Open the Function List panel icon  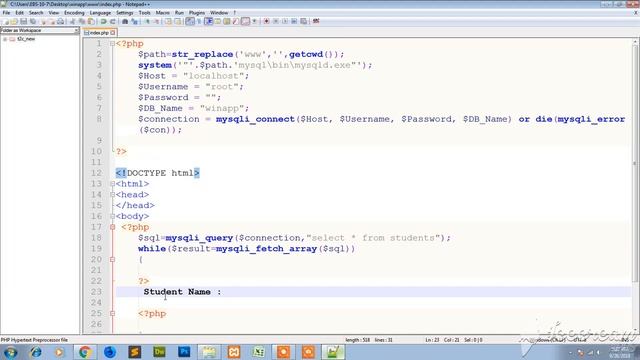pyautogui.click(x=236, y=21)
